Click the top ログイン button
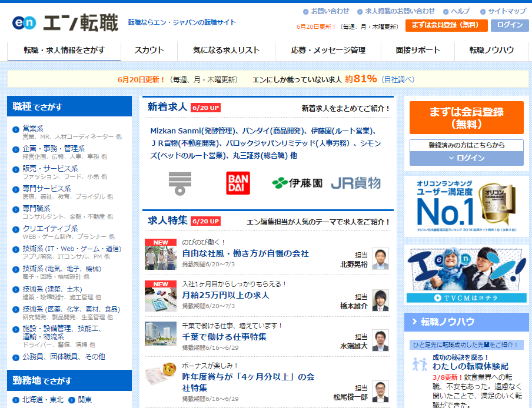 510,25
